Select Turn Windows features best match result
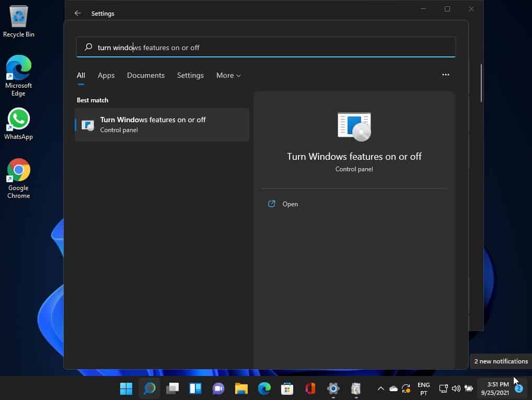Image resolution: width=532 pixels, height=400 pixels. click(162, 124)
